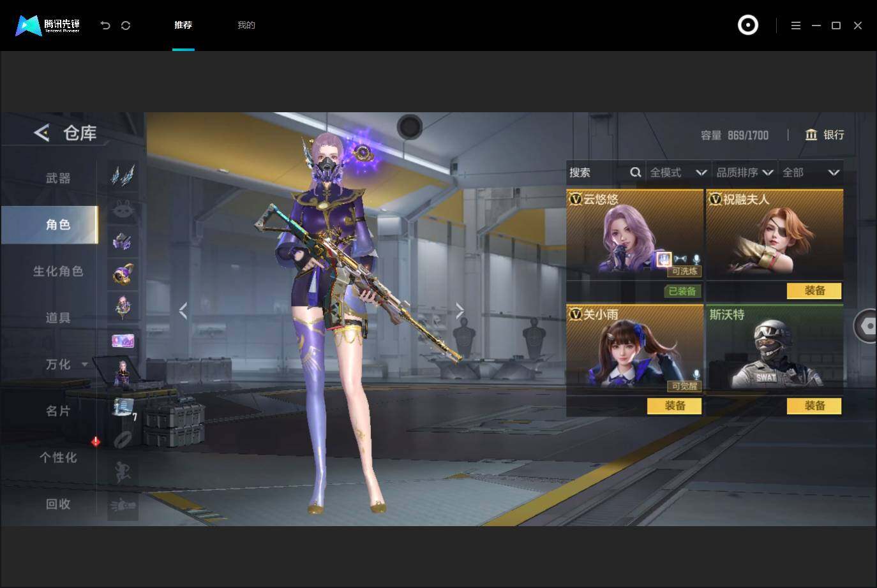Click the search magnifier icon
This screenshot has height=588, width=877.
(635, 172)
